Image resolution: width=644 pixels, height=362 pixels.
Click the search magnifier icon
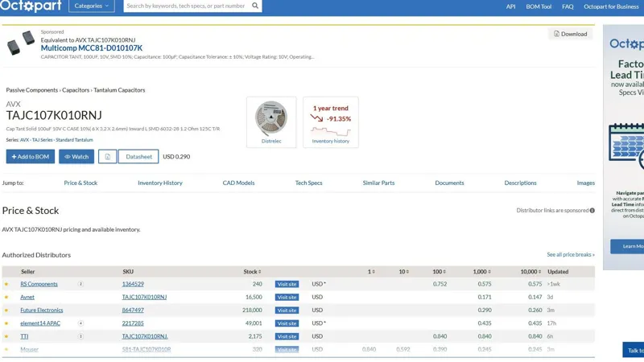255,6
